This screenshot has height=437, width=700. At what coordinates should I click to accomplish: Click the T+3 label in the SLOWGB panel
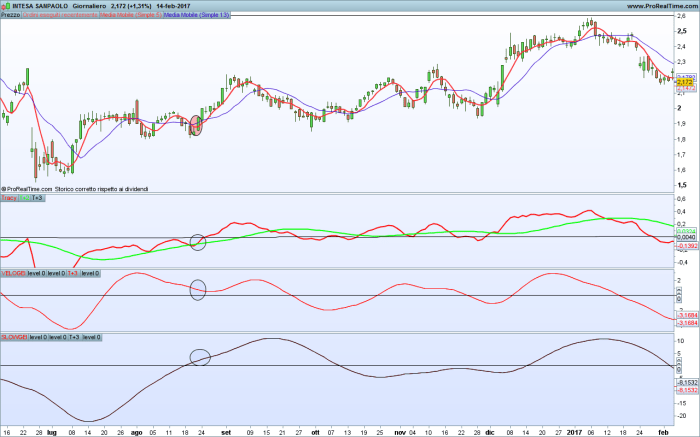point(73,337)
